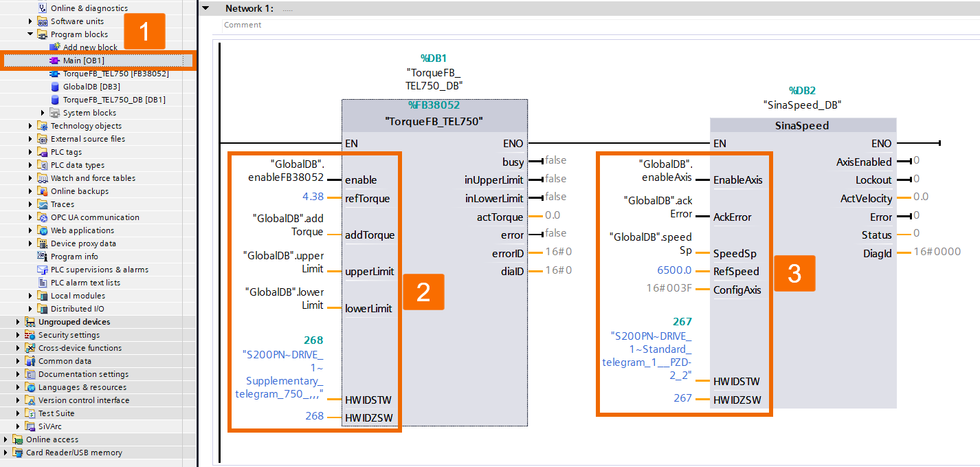
Task: Open the TorqueFB_TEL750_DB [DB1] instance block
Action: [110, 99]
